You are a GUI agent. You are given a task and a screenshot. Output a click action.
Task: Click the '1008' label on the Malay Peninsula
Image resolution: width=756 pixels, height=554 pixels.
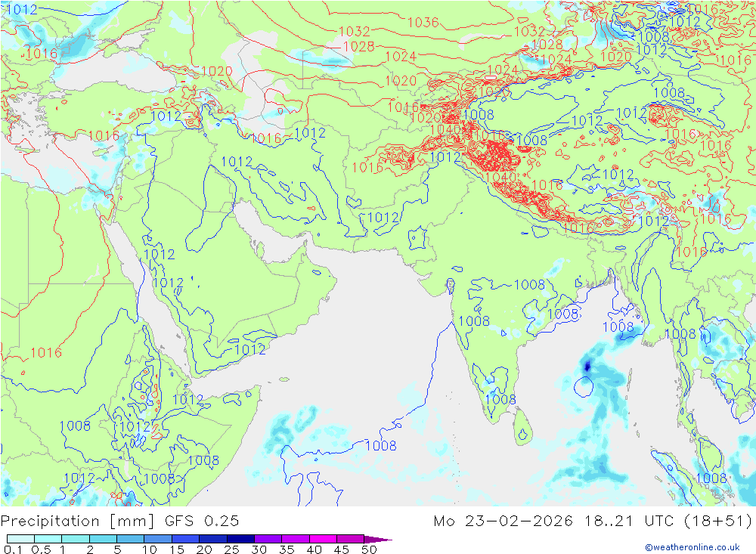(711, 478)
